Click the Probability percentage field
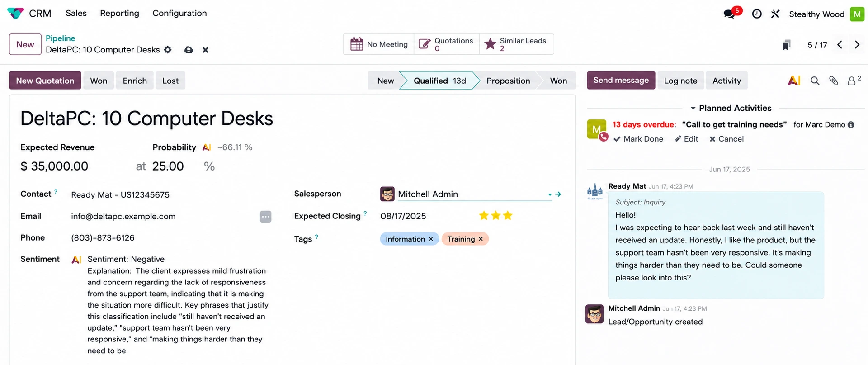Image resolution: width=868 pixels, height=365 pixels. pos(168,166)
